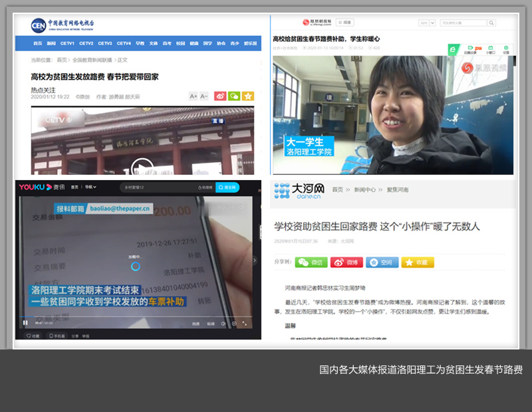Increase font size with A+ button
Screen dimensions: 532x412
pos(194,96)
